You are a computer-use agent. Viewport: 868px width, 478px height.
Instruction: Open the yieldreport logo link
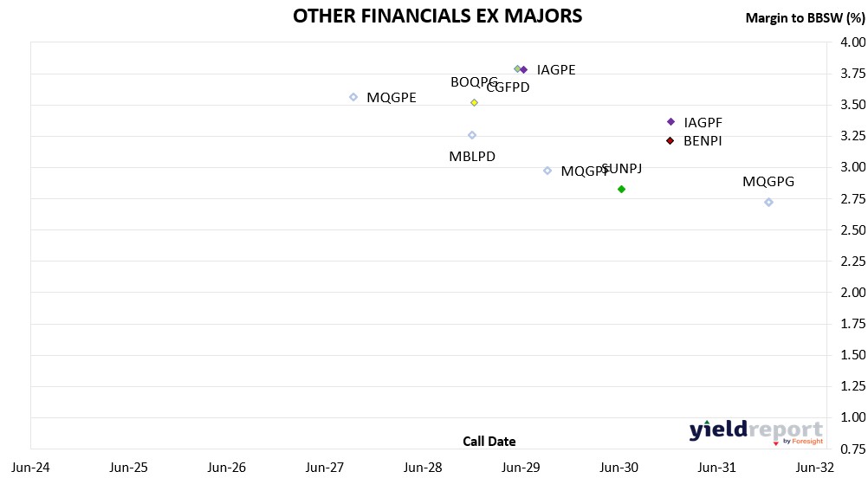click(755, 430)
